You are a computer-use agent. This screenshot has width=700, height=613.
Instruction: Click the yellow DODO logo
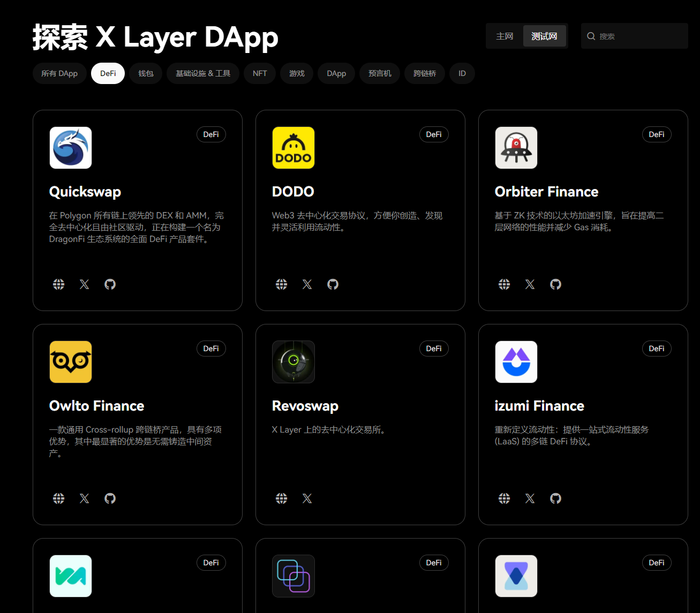pos(293,148)
